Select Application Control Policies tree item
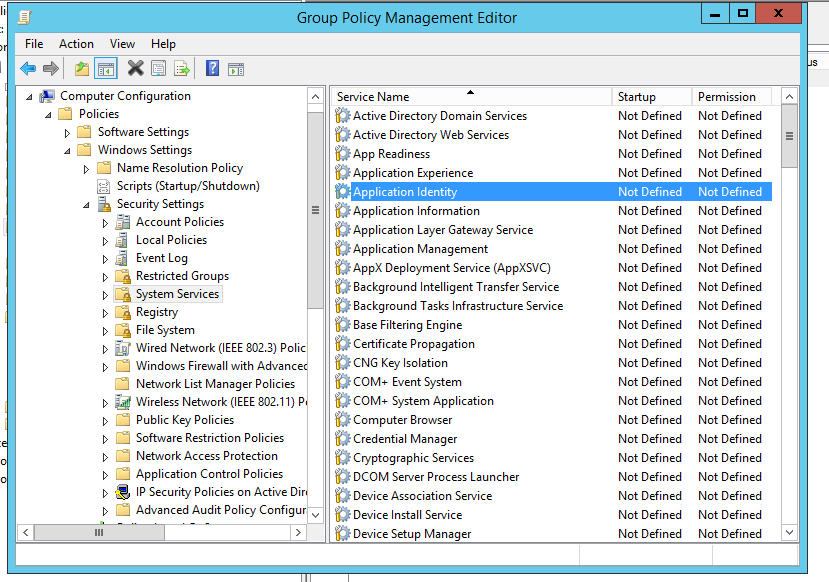Viewport: 829px width, 582px height. click(x=209, y=474)
